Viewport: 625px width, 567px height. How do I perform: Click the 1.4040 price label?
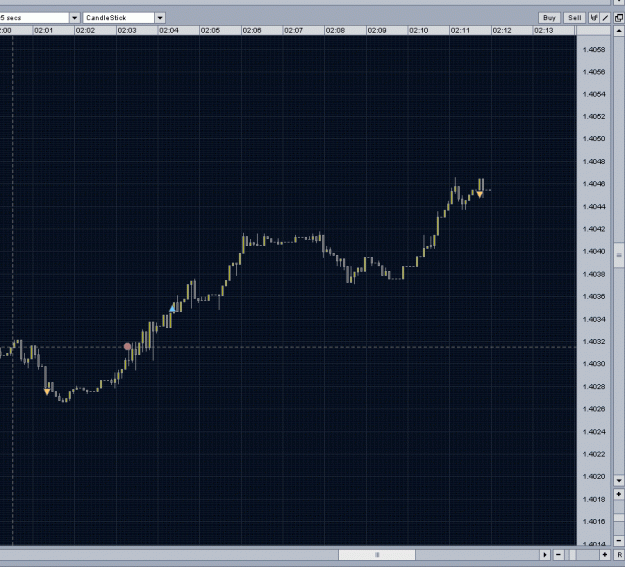(x=594, y=251)
